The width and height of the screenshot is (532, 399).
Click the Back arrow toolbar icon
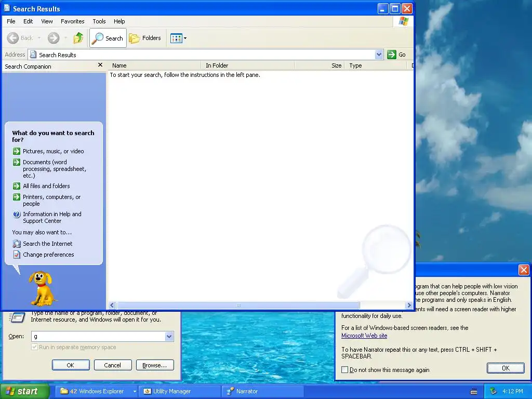[x=13, y=38]
